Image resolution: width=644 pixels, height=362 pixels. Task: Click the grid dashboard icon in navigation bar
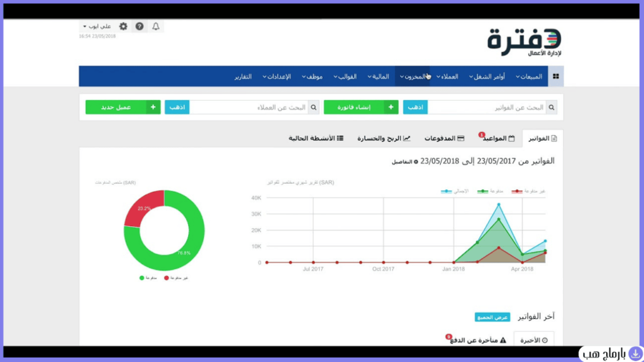click(x=556, y=76)
